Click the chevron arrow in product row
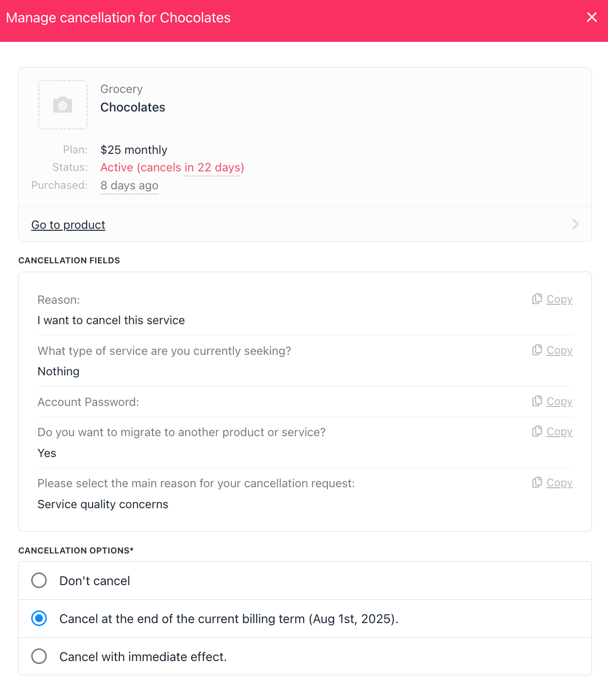 575,224
